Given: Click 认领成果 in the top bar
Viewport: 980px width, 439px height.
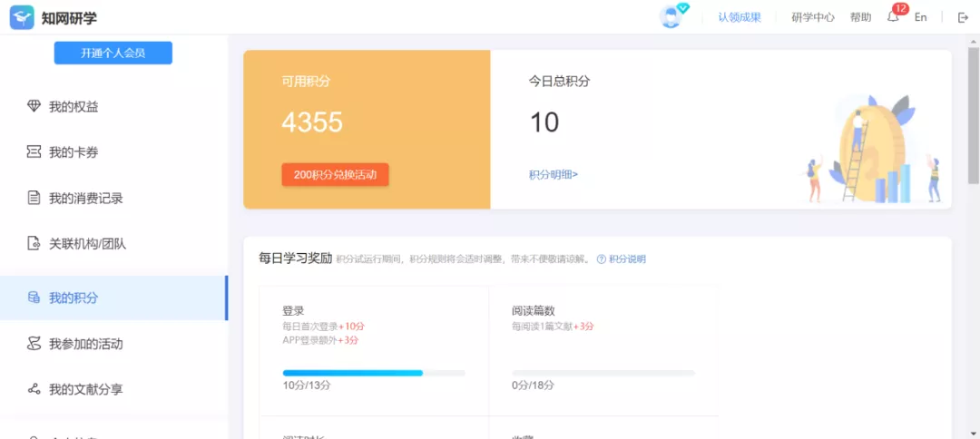Looking at the screenshot, I should pos(740,17).
